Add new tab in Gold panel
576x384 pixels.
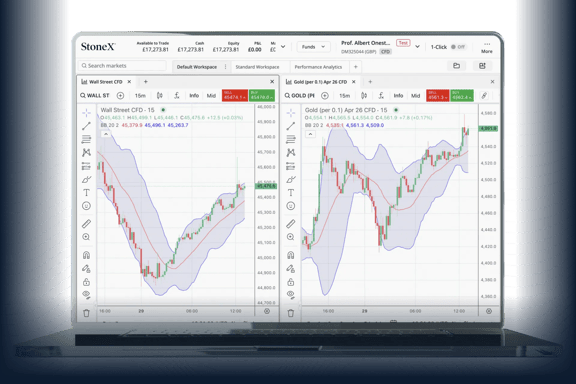[x=370, y=82]
